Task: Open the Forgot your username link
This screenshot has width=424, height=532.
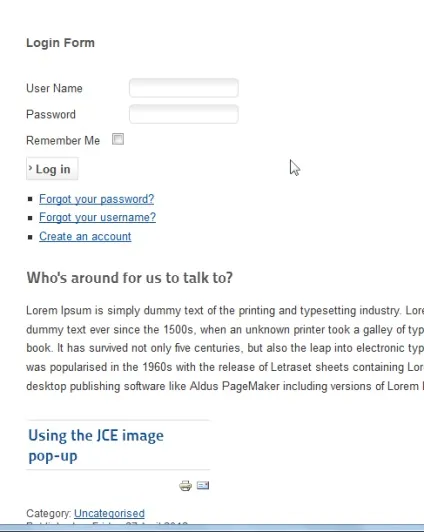Action: 97,217
